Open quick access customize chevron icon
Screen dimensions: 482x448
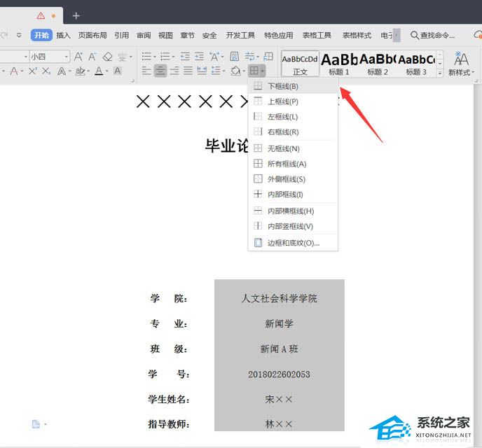[19, 35]
